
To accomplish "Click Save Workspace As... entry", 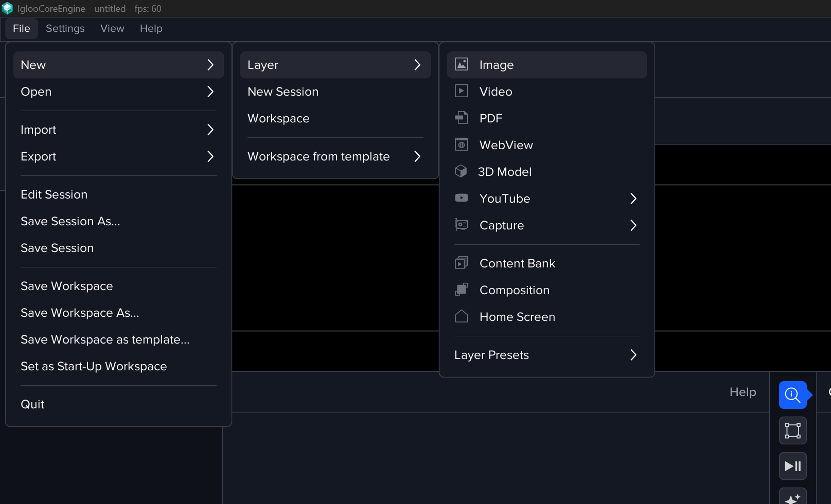I will point(80,313).
